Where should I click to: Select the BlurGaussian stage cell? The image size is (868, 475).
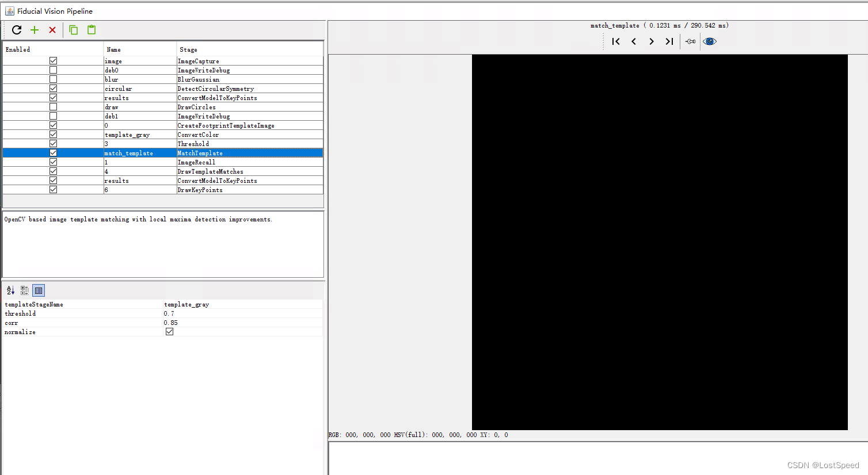[250, 79]
